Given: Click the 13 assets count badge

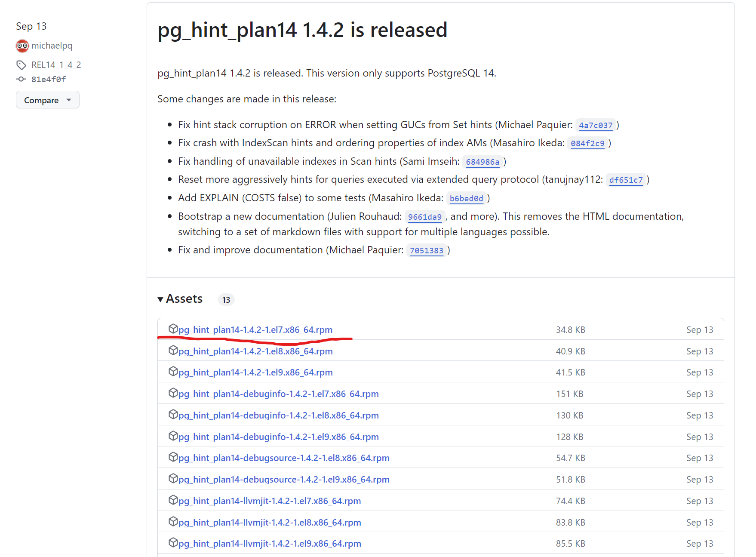Looking at the screenshot, I should click(x=226, y=299).
